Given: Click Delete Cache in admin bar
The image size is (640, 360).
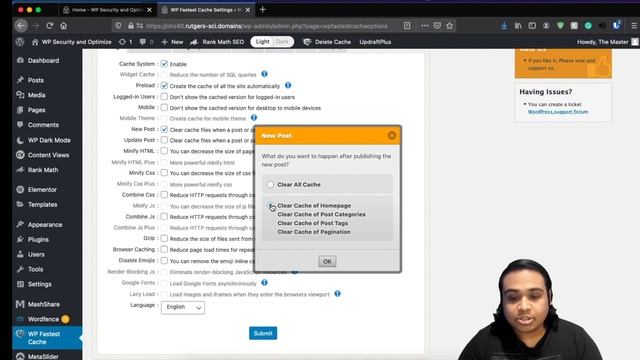Looking at the screenshot, I should click(x=327, y=42).
